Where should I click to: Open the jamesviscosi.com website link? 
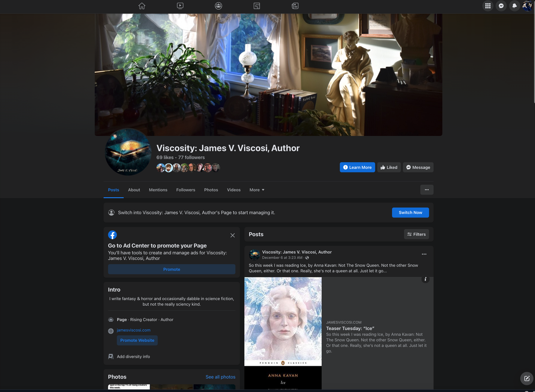pyautogui.click(x=134, y=330)
